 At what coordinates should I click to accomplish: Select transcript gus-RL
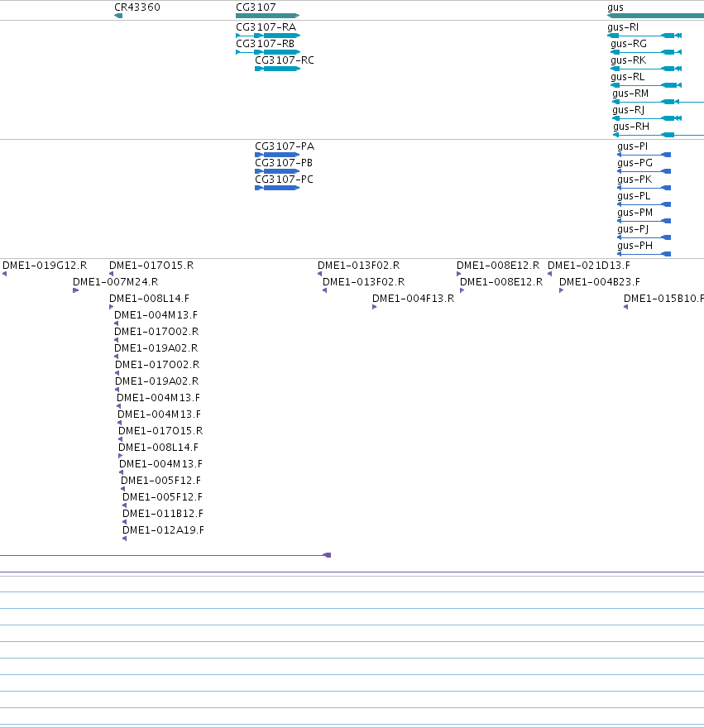click(646, 85)
